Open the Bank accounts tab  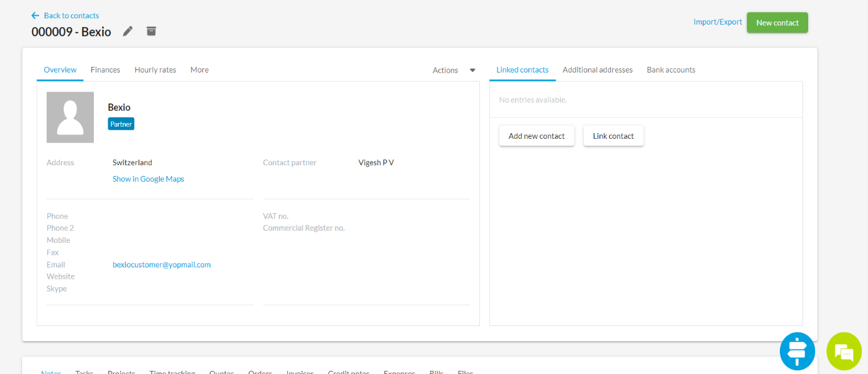pyautogui.click(x=671, y=70)
